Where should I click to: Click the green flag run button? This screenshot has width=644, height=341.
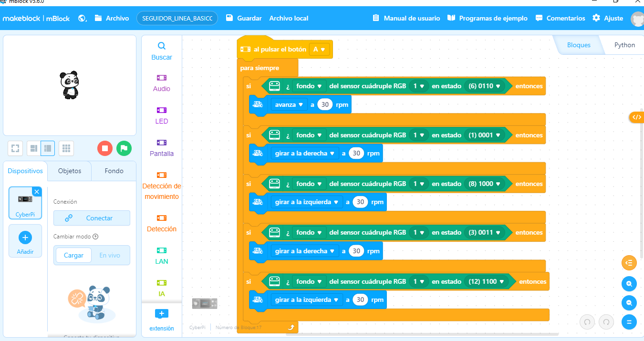point(124,148)
